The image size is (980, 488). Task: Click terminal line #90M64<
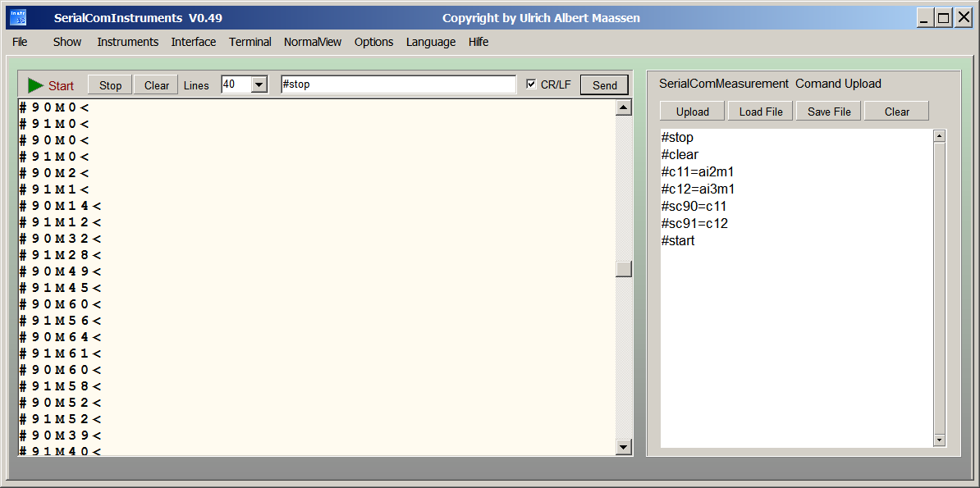point(61,337)
